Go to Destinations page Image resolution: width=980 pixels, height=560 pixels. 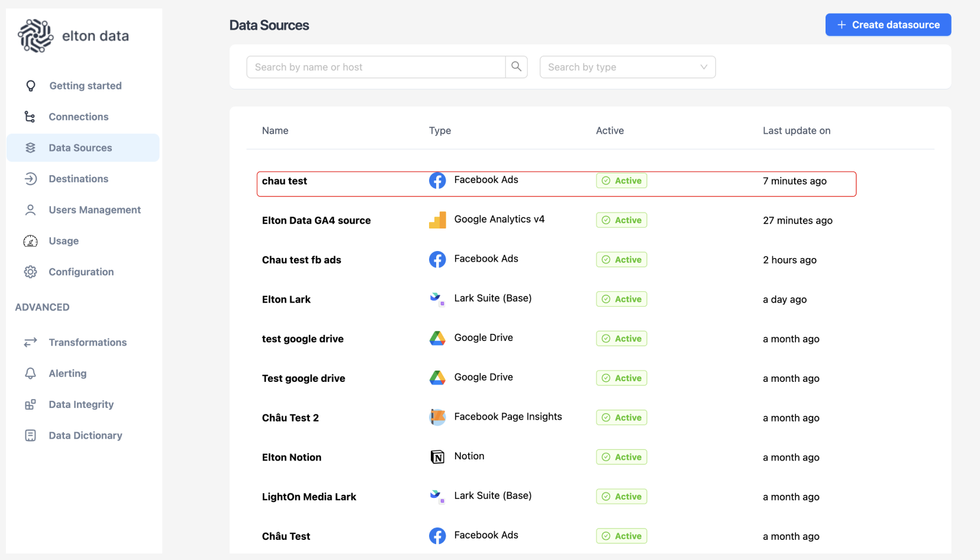point(78,179)
